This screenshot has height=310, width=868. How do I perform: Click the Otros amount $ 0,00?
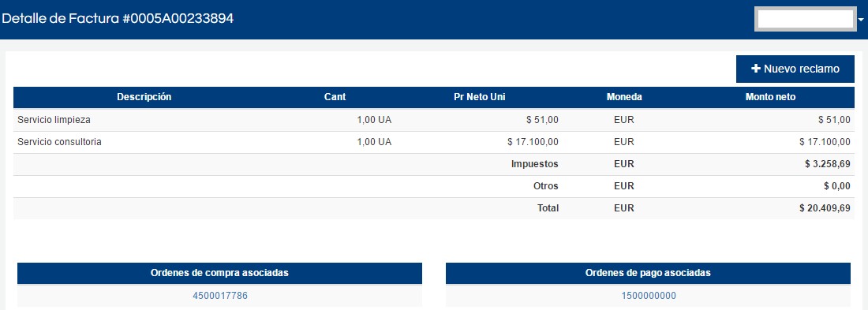[837, 186]
